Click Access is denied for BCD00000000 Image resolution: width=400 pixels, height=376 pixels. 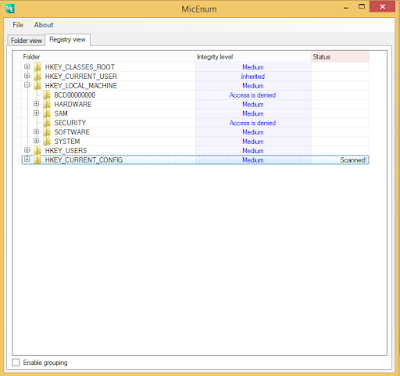[x=253, y=95]
